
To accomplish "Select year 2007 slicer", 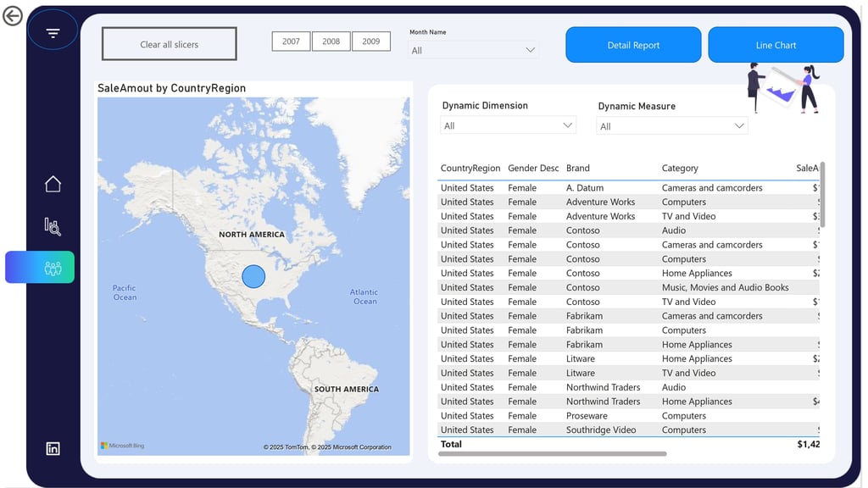I will tap(292, 42).
